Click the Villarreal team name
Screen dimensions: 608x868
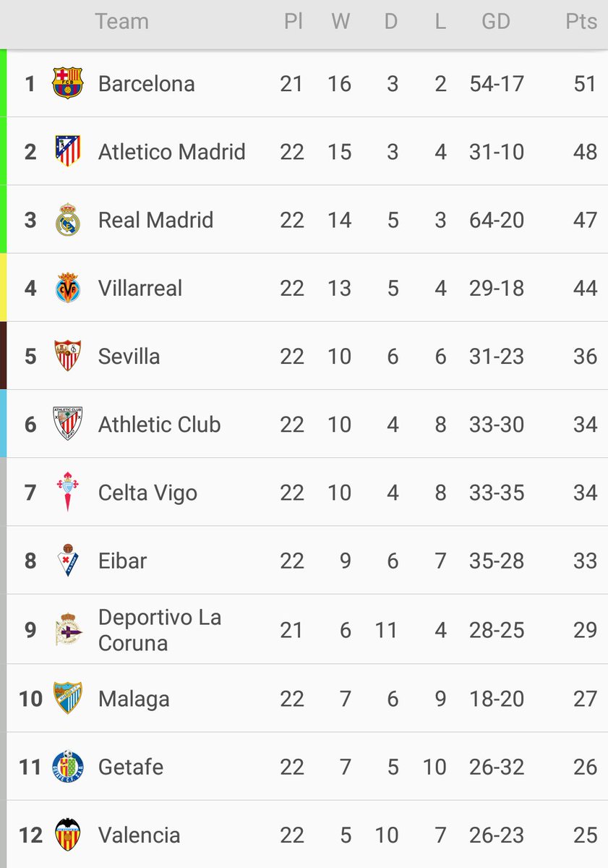click(140, 288)
